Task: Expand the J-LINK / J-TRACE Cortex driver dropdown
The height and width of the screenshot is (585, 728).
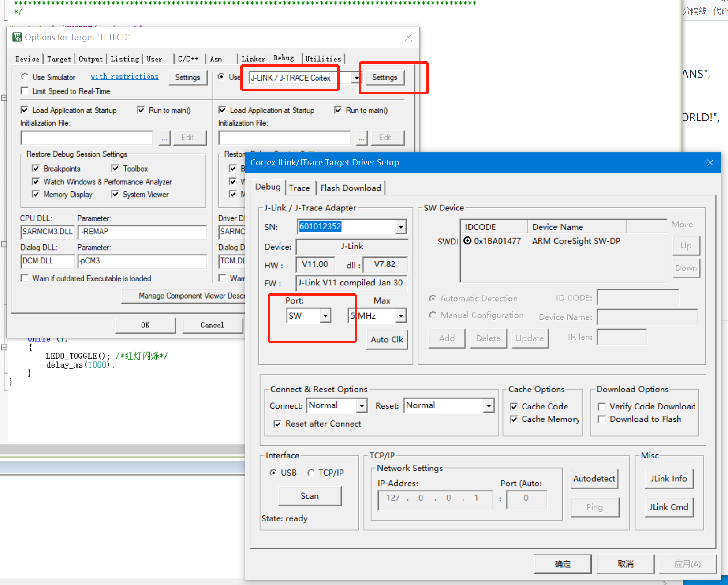Action: (x=356, y=78)
